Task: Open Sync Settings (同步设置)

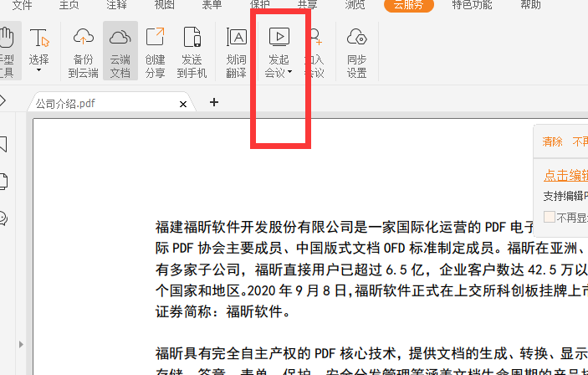Action: (356, 51)
